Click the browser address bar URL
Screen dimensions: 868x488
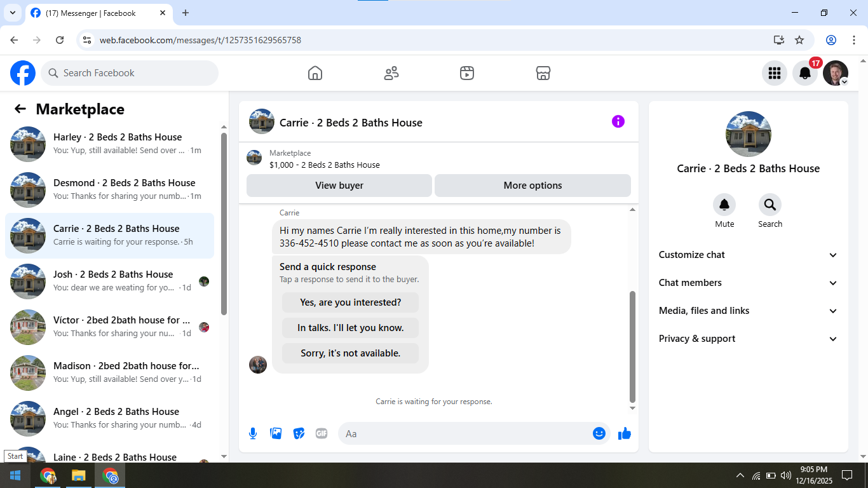[x=200, y=40]
